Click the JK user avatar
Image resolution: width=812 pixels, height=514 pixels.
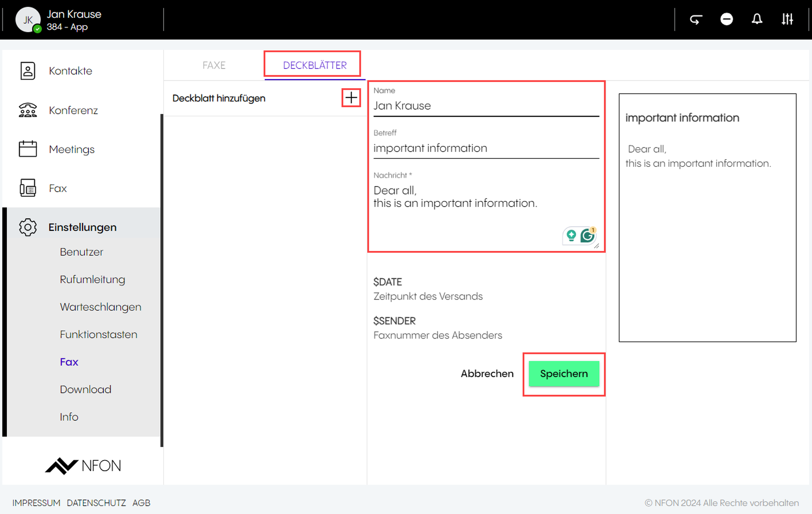point(28,19)
